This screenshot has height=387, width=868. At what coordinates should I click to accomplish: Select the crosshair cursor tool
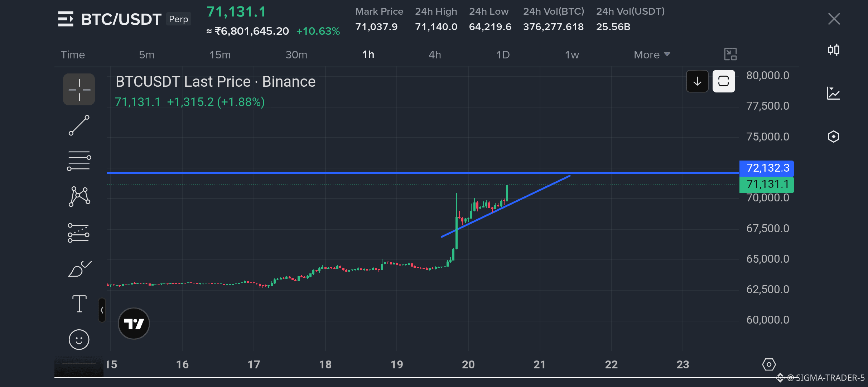tap(79, 90)
